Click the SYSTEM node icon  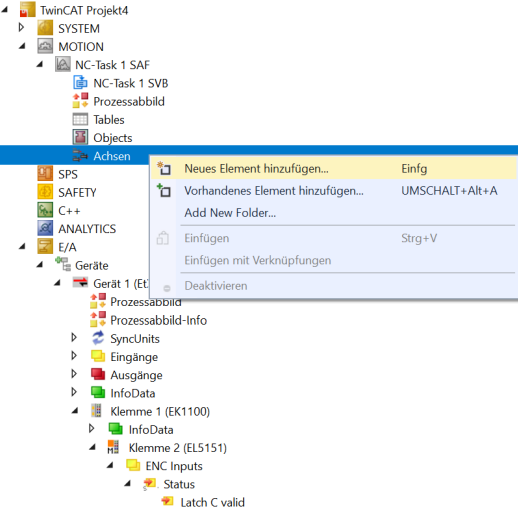point(45,28)
